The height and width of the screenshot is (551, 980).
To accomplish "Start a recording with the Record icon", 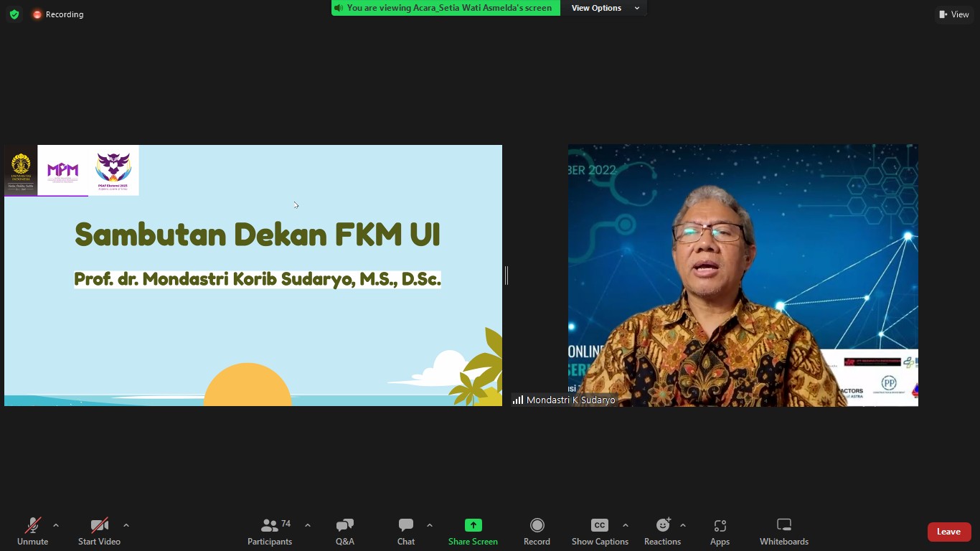I will point(536,531).
